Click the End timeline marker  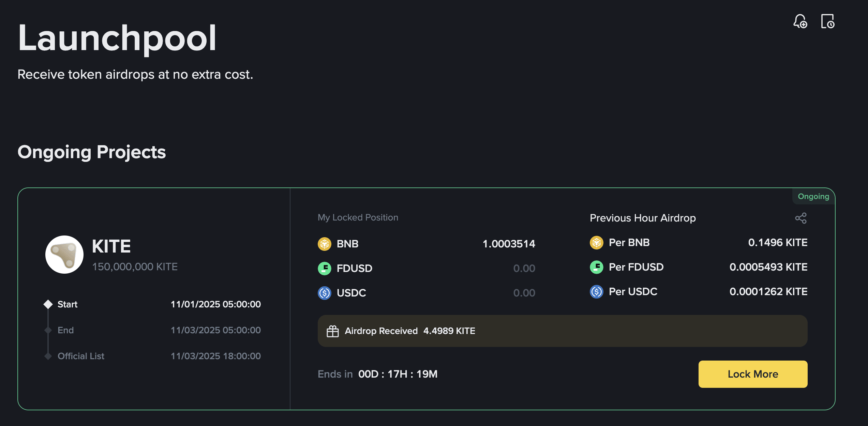tap(48, 330)
